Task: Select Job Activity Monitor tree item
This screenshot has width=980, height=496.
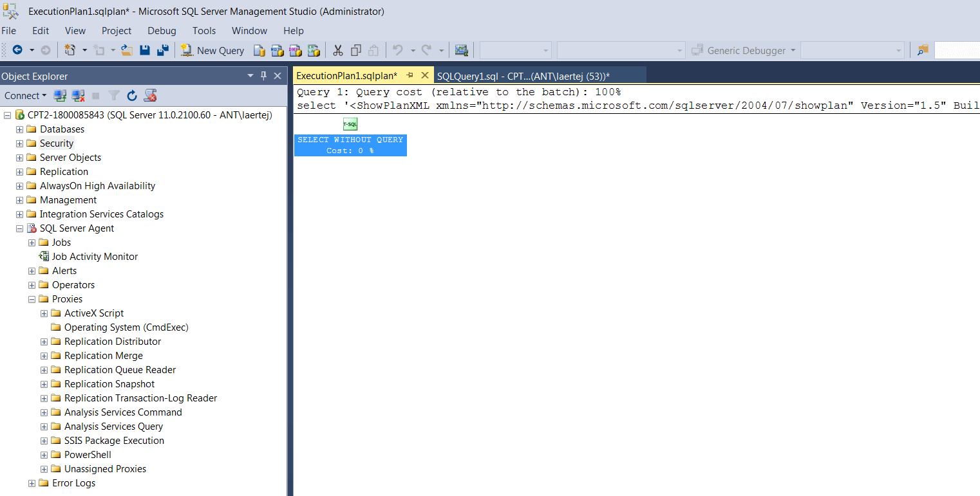Action: click(95, 257)
